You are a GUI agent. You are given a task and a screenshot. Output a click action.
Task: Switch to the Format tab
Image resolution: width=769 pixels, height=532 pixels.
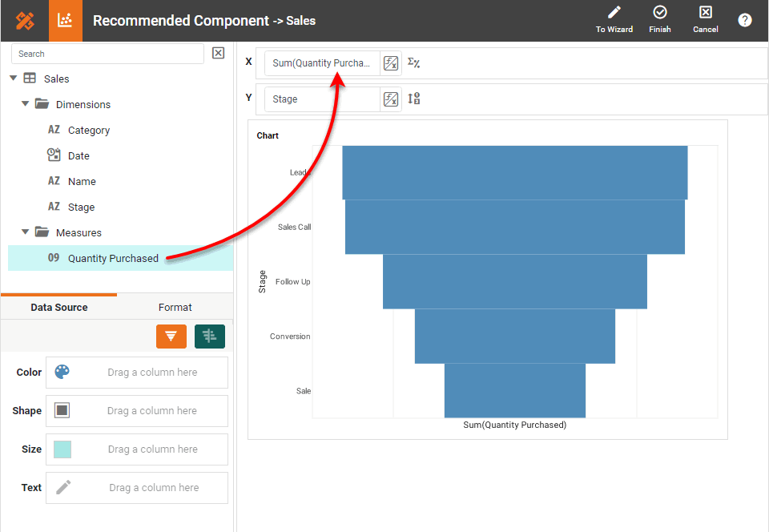point(175,307)
